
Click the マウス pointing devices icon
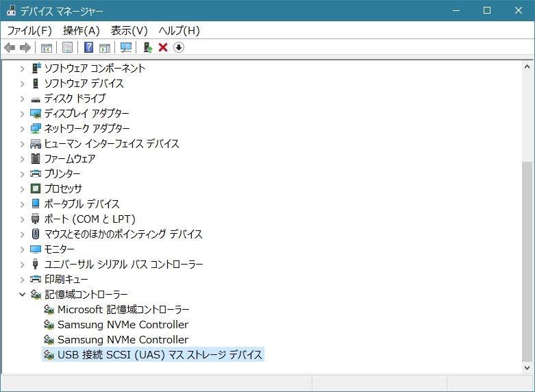coord(36,234)
